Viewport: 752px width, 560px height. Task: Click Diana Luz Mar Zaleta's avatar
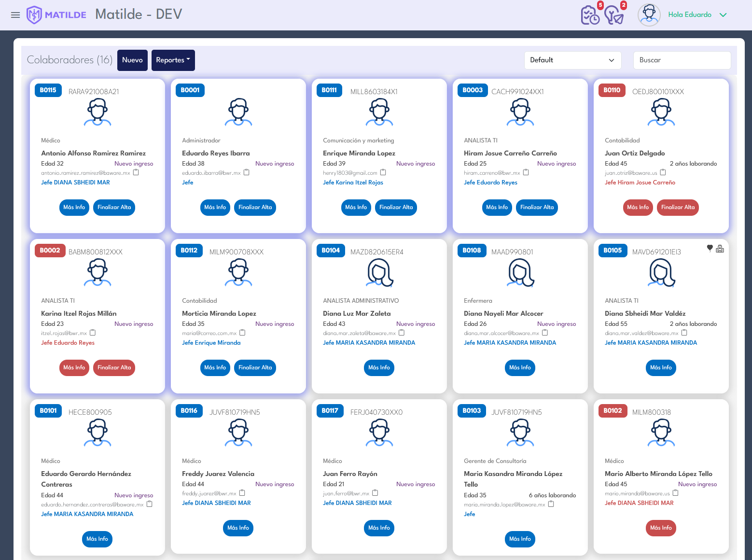(x=380, y=273)
